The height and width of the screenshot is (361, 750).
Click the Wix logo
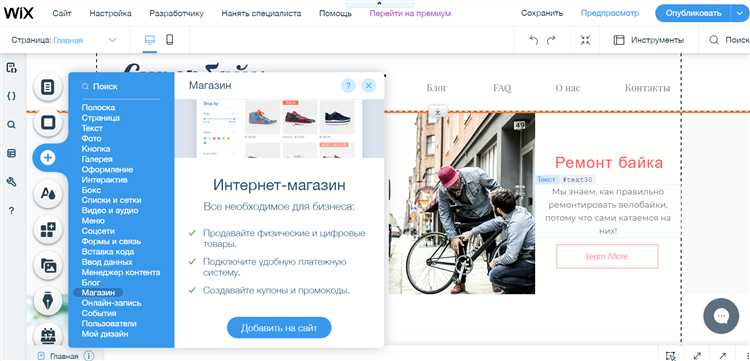(19, 13)
